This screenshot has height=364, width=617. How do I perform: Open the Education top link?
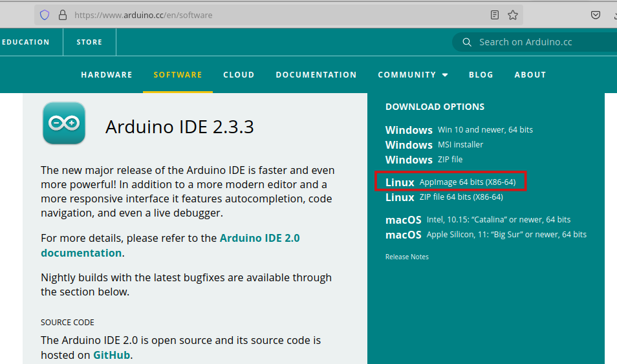pyautogui.click(x=26, y=42)
